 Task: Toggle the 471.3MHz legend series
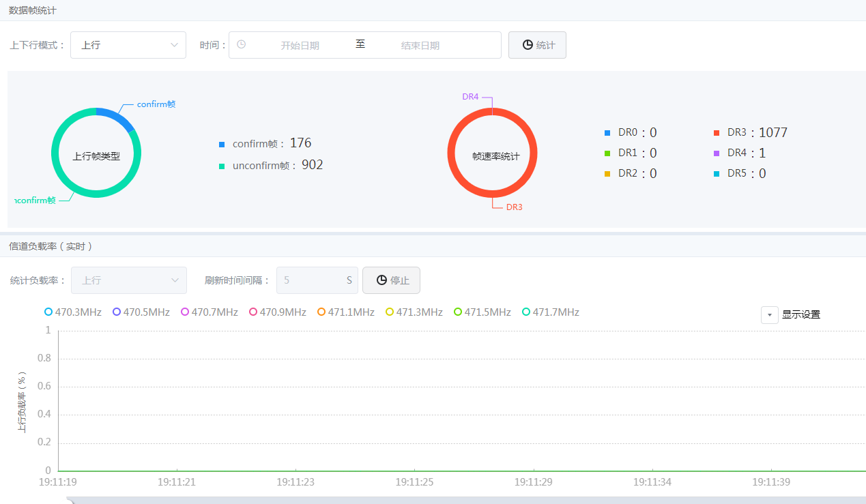click(x=414, y=312)
